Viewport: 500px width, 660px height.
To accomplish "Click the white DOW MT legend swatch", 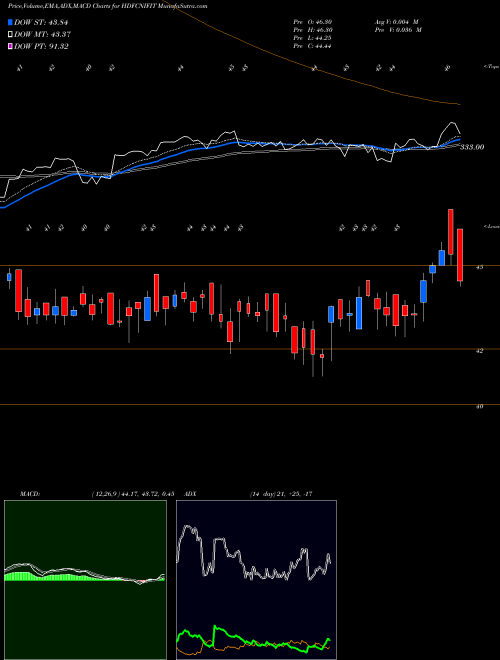I will [x=10, y=35].
